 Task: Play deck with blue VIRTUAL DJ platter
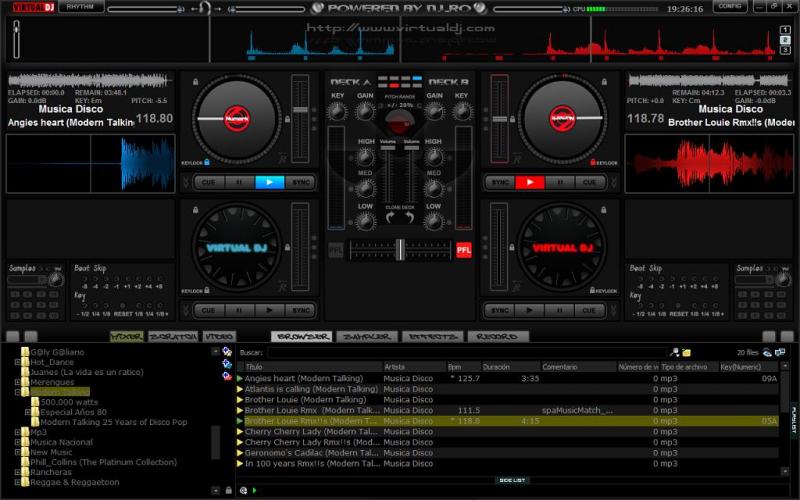tap(269, 310)
